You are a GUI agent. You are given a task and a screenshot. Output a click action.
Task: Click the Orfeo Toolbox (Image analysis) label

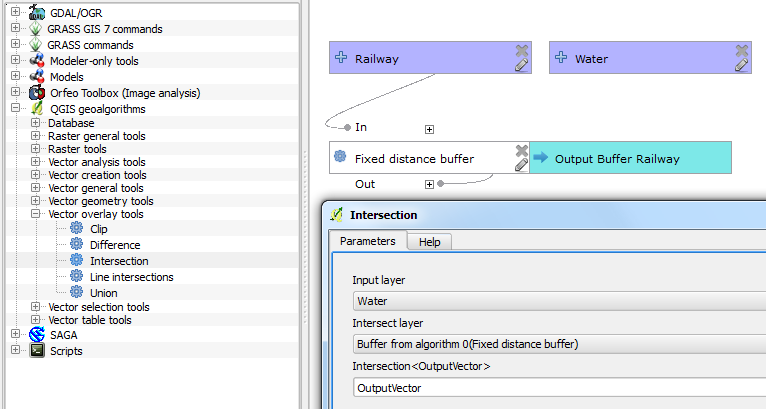tap(125, 93)
